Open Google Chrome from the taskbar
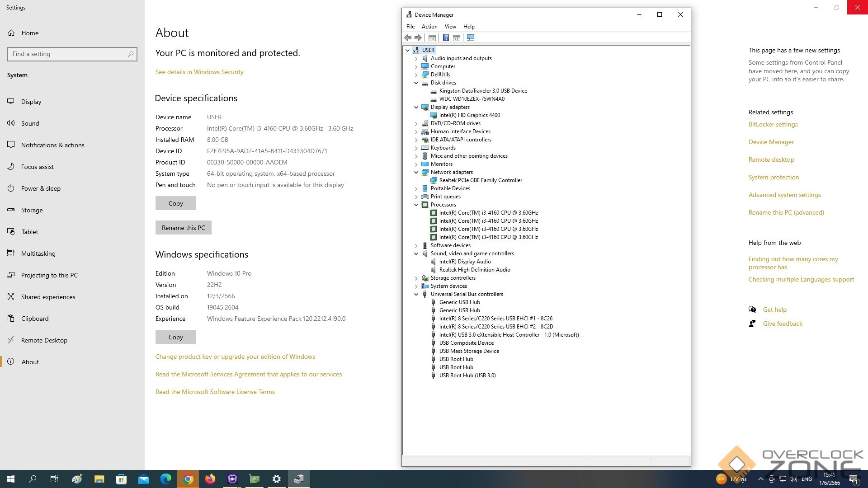This screenshot has height=488, width=868. click(188, 479)
